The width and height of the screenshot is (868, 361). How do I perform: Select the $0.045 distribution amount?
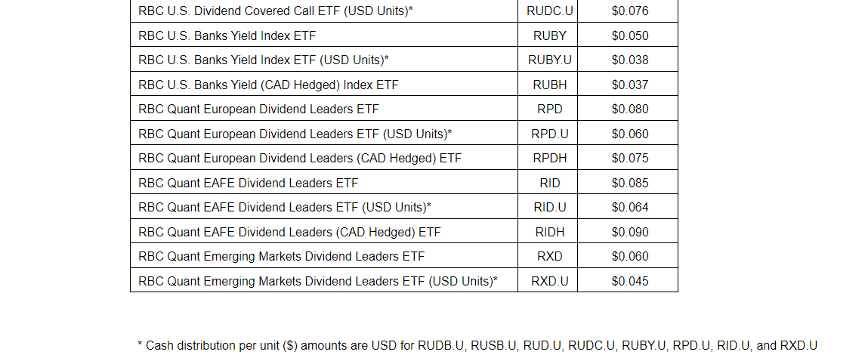(x=629, y=282)
